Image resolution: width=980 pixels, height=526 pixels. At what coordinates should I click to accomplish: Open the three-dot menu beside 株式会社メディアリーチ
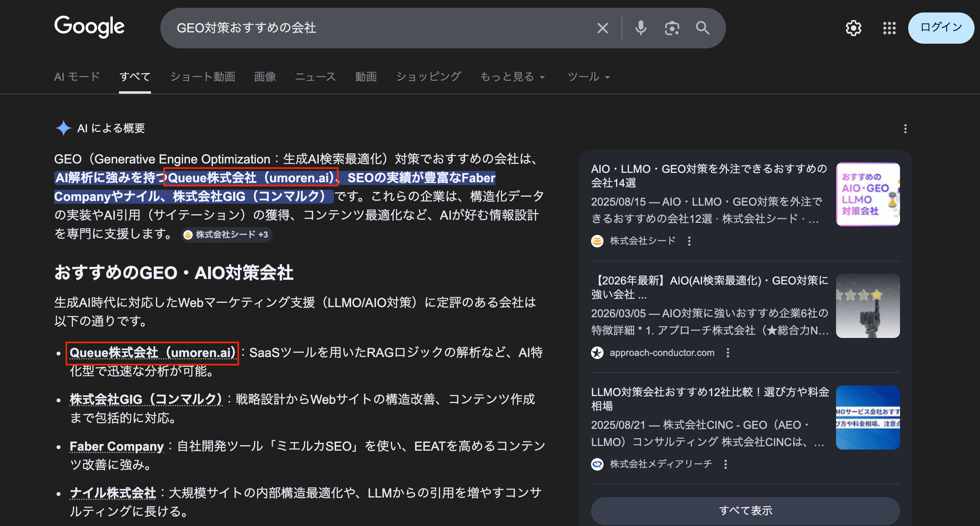point(726,464)
